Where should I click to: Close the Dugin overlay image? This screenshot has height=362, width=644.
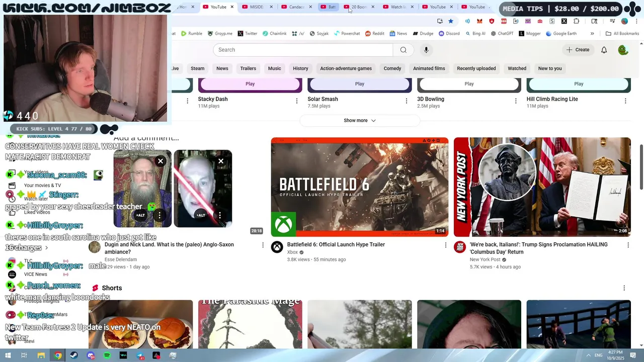tap(160, 161)
